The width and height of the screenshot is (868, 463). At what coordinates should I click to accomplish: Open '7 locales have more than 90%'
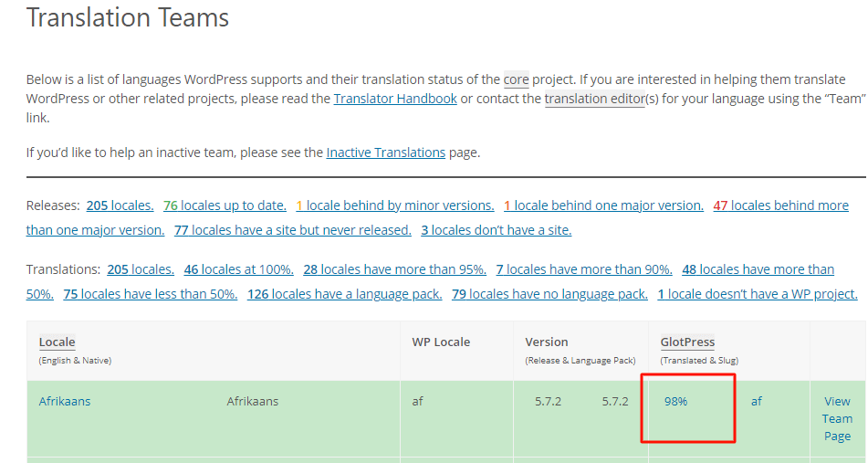584,269
